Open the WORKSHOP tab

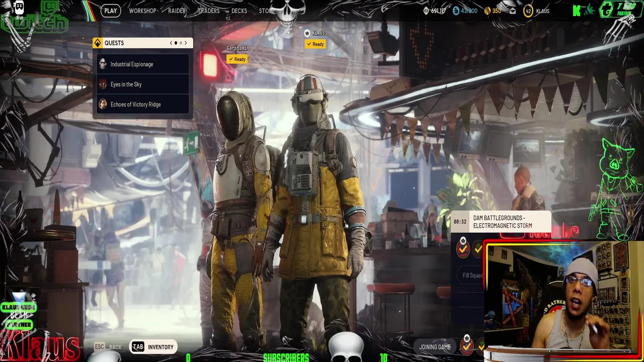click(x=142, y=11)
